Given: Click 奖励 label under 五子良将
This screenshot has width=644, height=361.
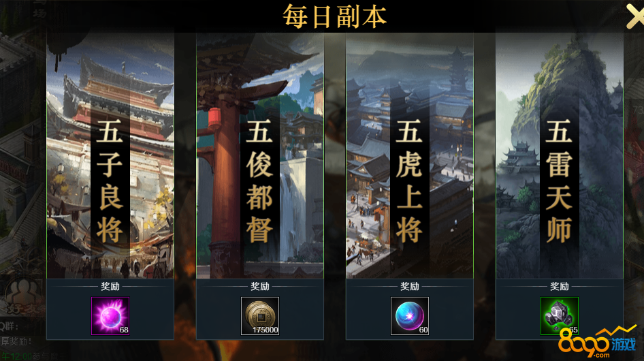Looking at the screenshot, I should [x=110, y=286].
